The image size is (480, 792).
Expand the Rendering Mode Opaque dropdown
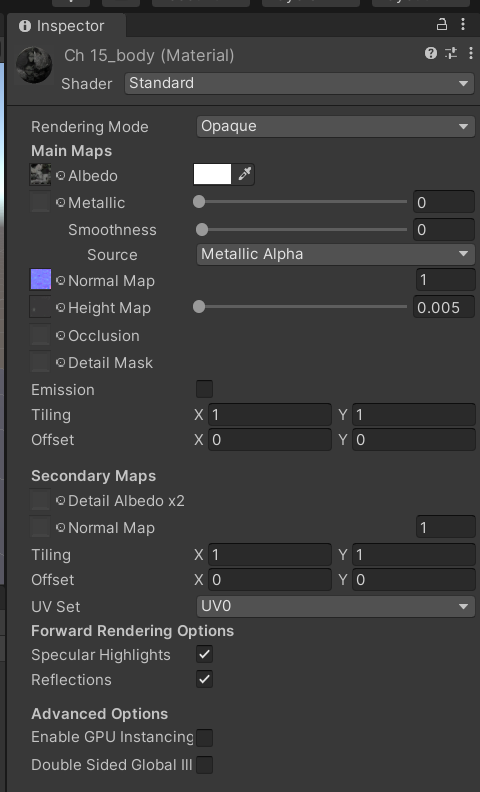point(335,126)
